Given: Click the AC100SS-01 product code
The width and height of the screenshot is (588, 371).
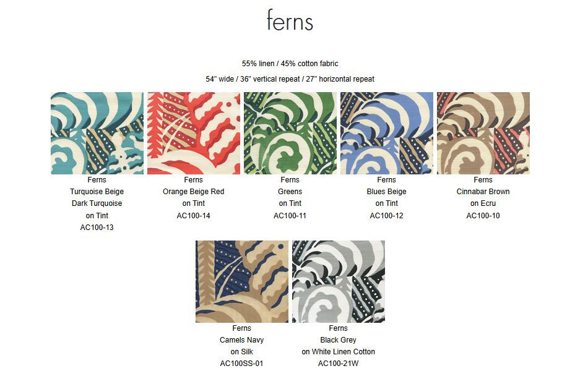Looking at the screenshot, I should [242, 364].
